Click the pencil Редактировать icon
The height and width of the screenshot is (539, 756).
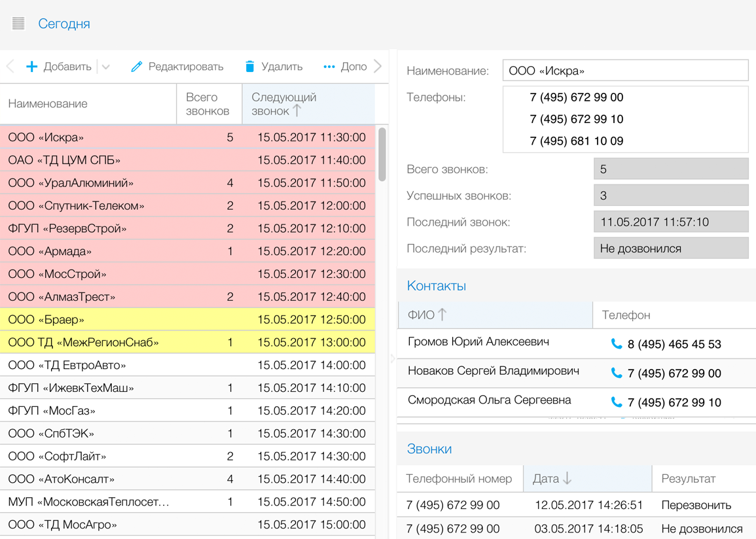(x=136, y=67)
